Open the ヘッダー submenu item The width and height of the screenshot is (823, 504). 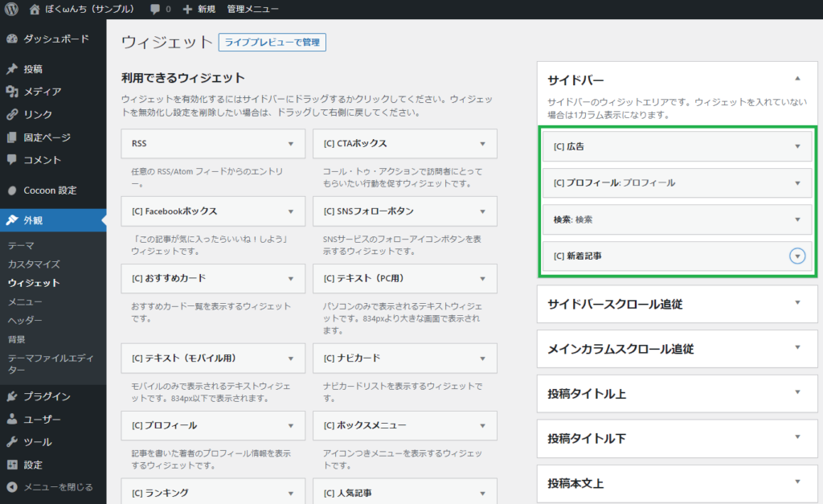25,320
